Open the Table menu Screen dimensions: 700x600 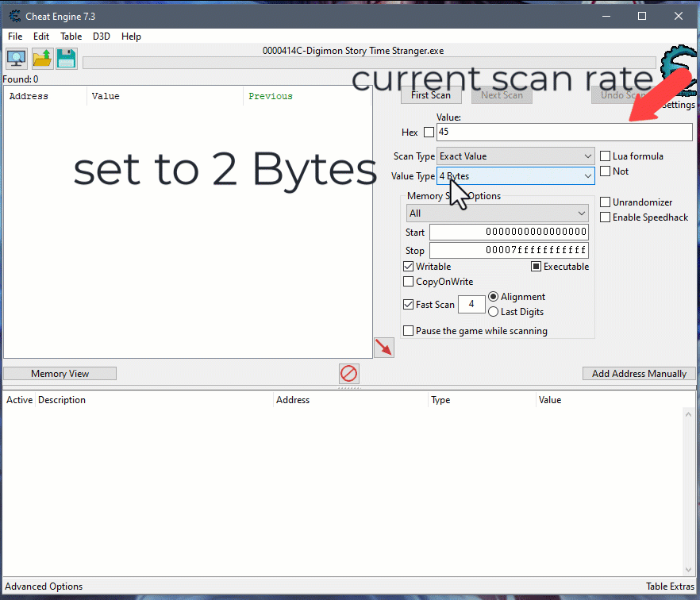tap(71, 37)
